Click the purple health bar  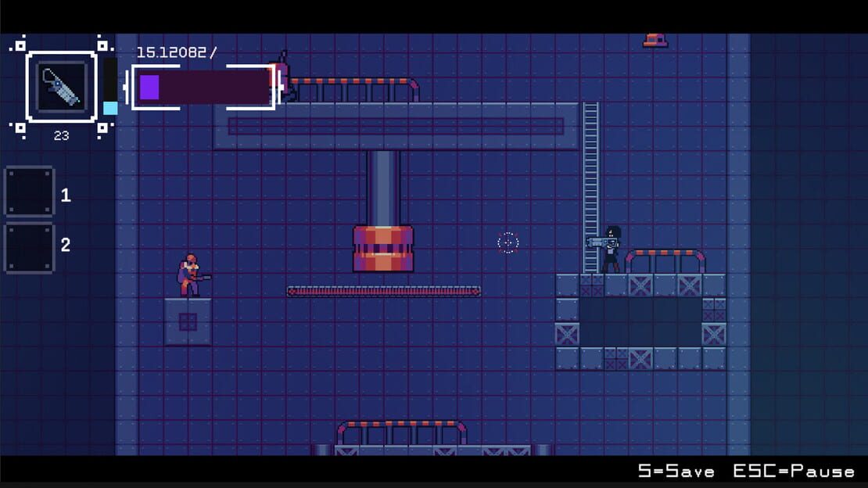point(203,87)
